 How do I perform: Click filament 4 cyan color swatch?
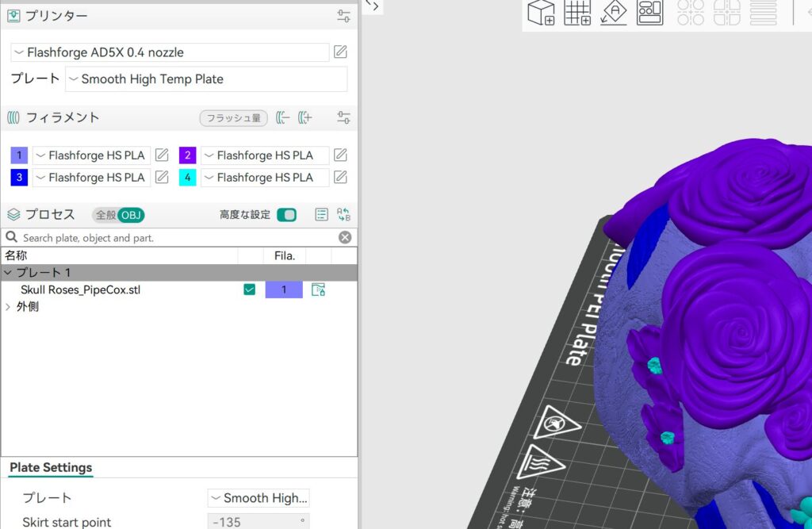[188, 178]
